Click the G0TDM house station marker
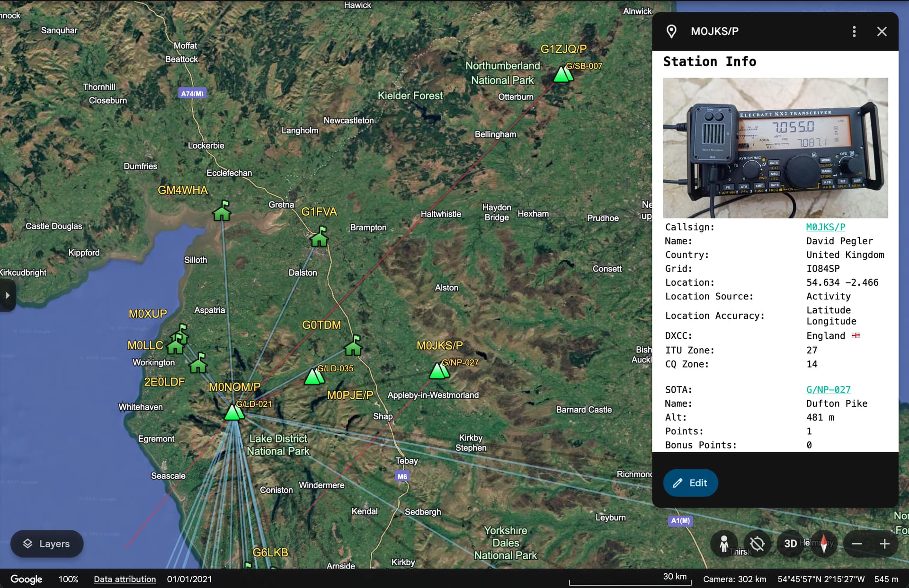Viewport: 909px width, 588px height. coord(353,345)
